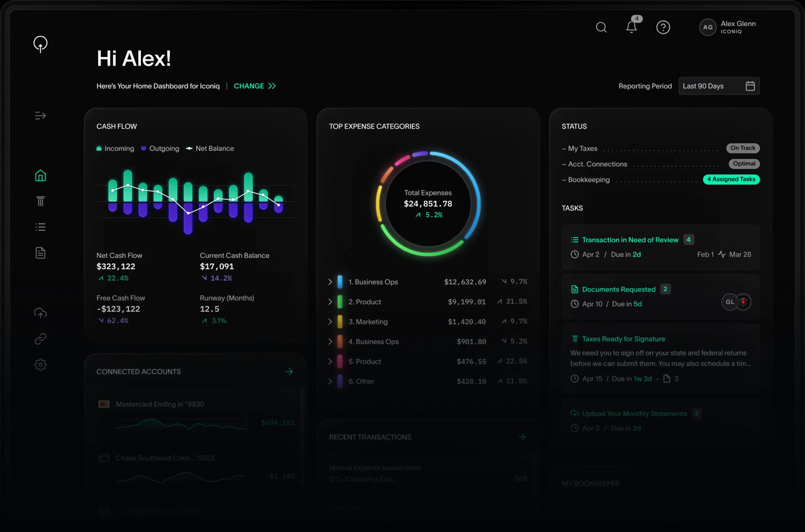Open settings gear in sidebar
The height and width of the screenshot is (532, 805).
pos(40,364)
